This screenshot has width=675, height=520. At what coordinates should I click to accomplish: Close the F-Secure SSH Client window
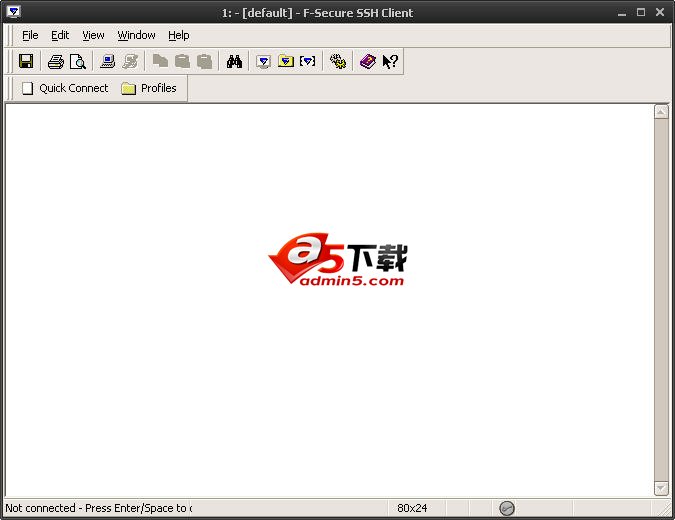click(660, 12)
